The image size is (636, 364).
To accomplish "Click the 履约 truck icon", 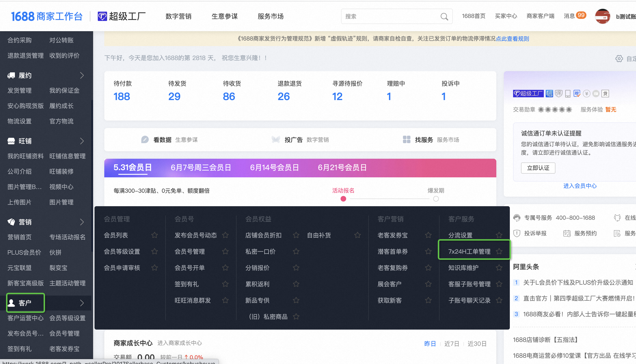I will [x=11, y=75].
